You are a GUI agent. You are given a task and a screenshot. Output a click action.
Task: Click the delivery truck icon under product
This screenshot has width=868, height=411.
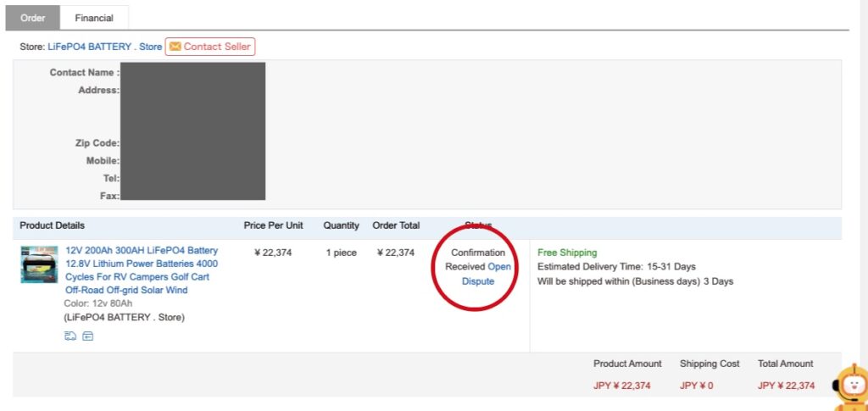pyautogui.click(x=70, y=336)
